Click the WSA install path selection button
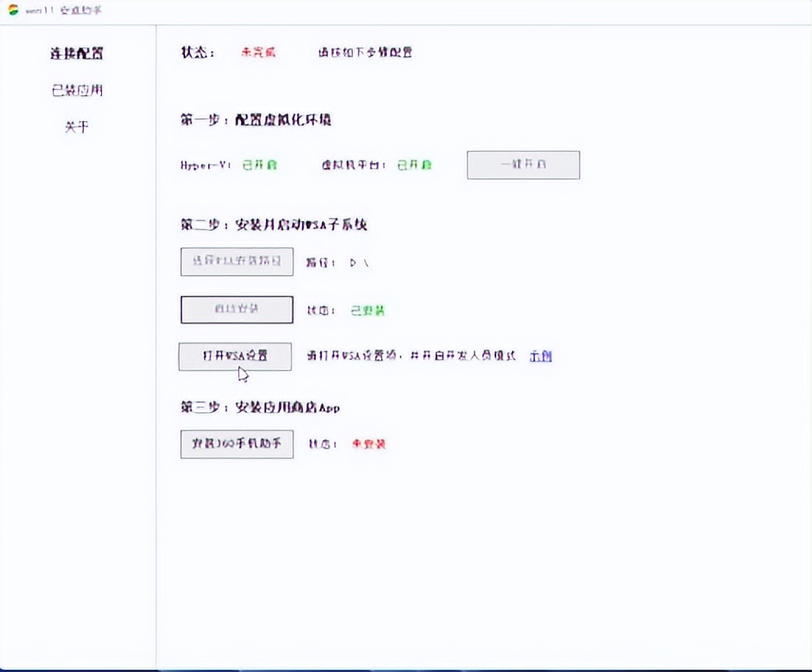 236,261
